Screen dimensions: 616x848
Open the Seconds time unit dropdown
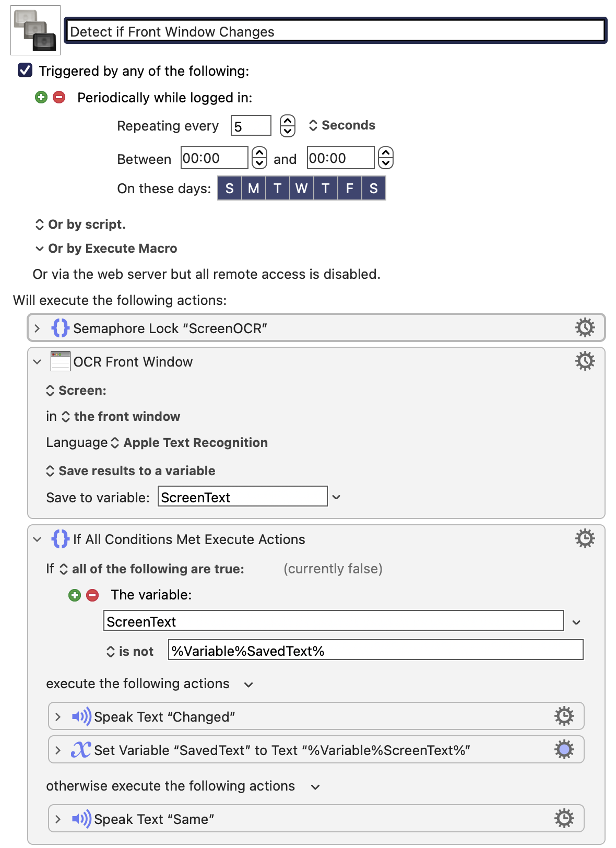342,125
